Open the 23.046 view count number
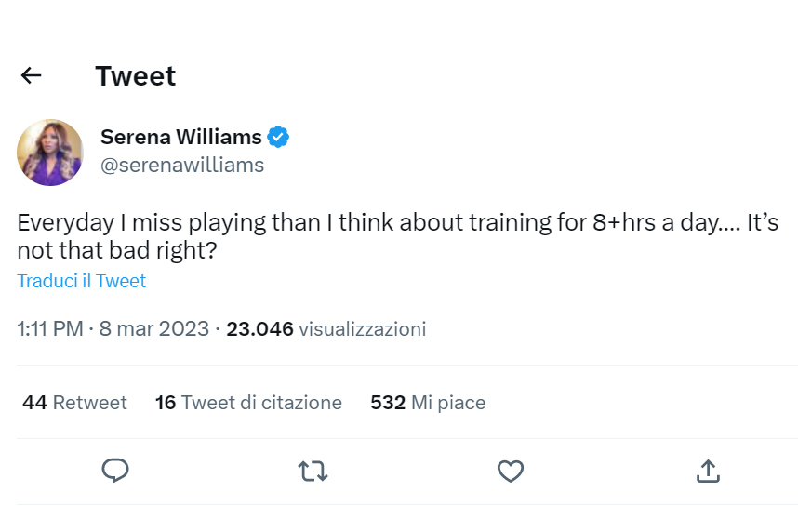The image size is (798, 532). click(260, 329)
